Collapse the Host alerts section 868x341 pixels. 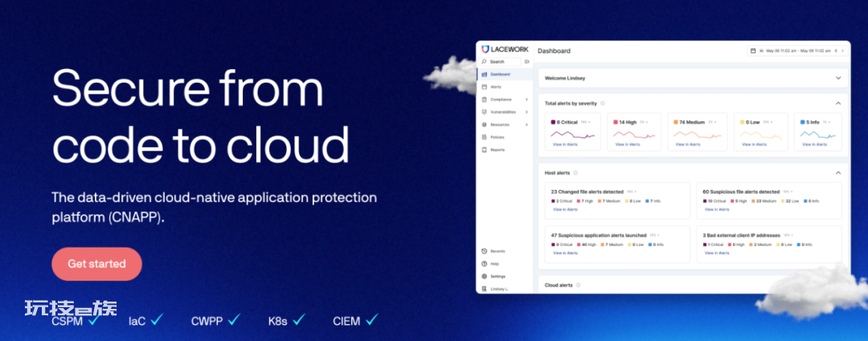tap(838, 173)
